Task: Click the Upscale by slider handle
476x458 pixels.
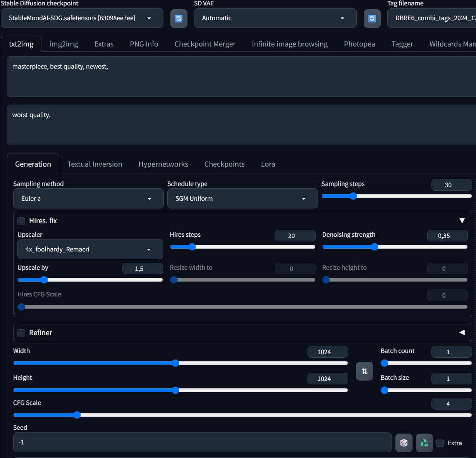Action: click(x=44, y=280)
